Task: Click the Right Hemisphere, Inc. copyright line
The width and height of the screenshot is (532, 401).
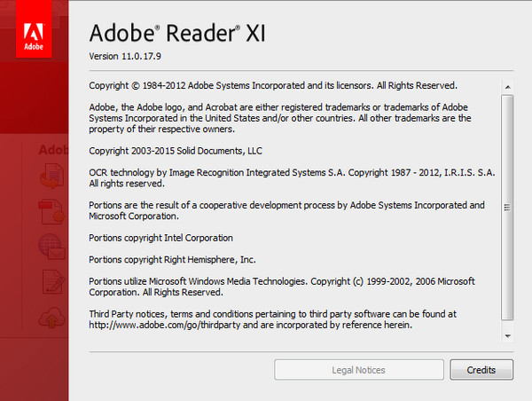Action: pyautogui.click(x=172, y=259)
